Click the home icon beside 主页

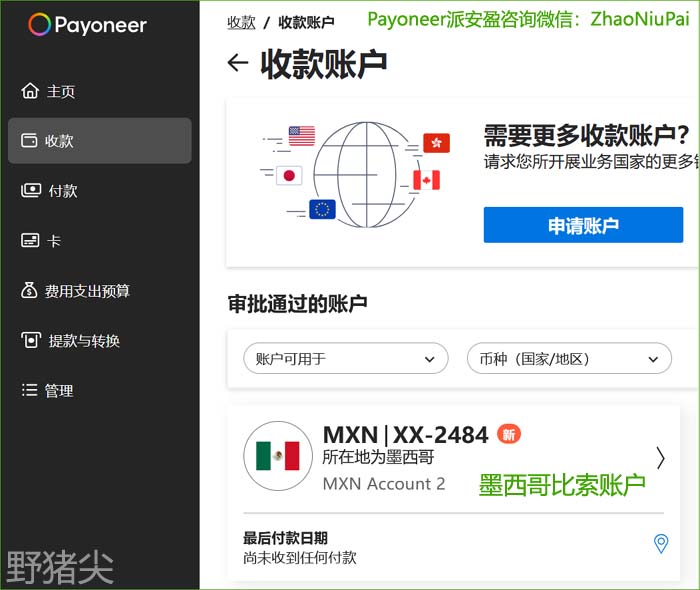[30, 91]
